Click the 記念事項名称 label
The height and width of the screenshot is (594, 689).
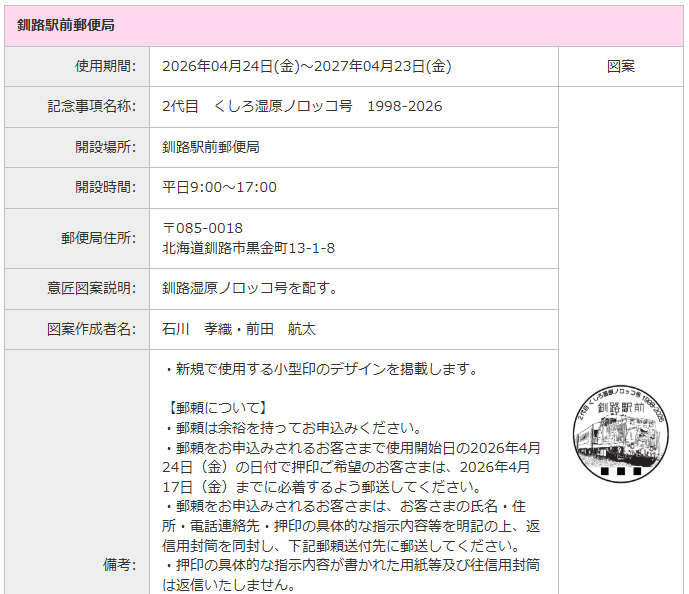click(x=92, y=106)
